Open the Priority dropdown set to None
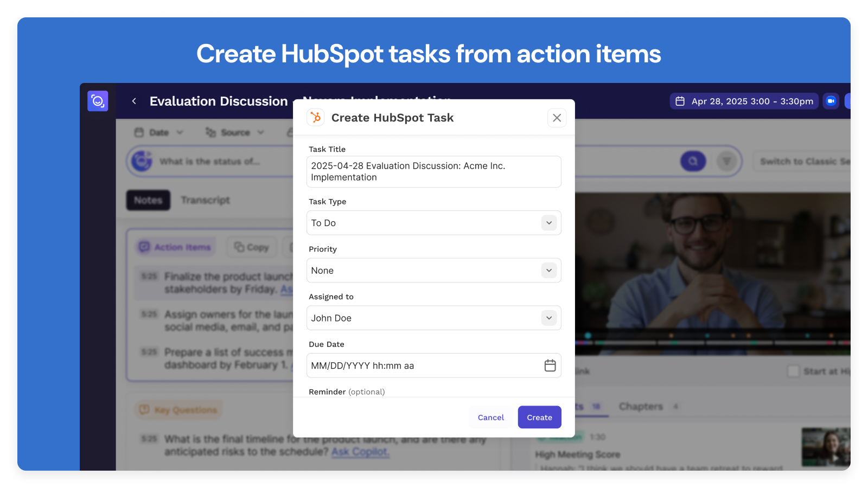This screenshot has width=868, height=488. 549,271
